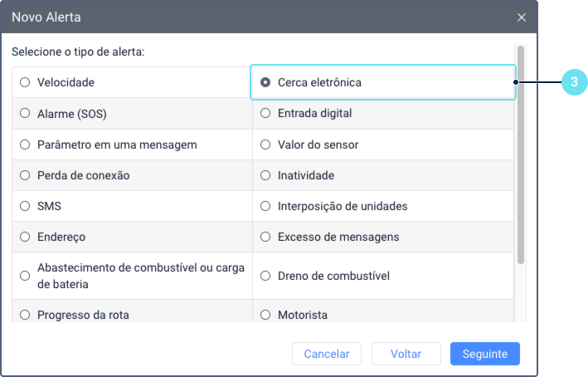Click the Cancelar button
588x377 pixels.
327,354
